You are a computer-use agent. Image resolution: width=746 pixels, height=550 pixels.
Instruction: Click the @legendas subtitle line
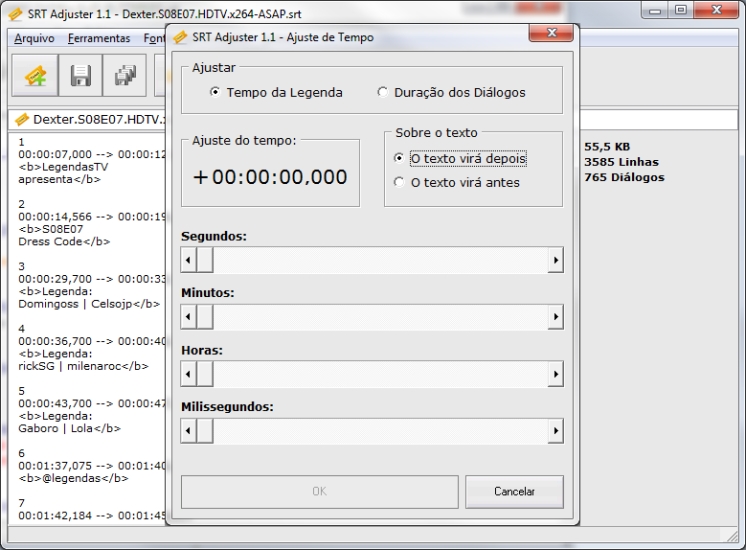[73, 478]
